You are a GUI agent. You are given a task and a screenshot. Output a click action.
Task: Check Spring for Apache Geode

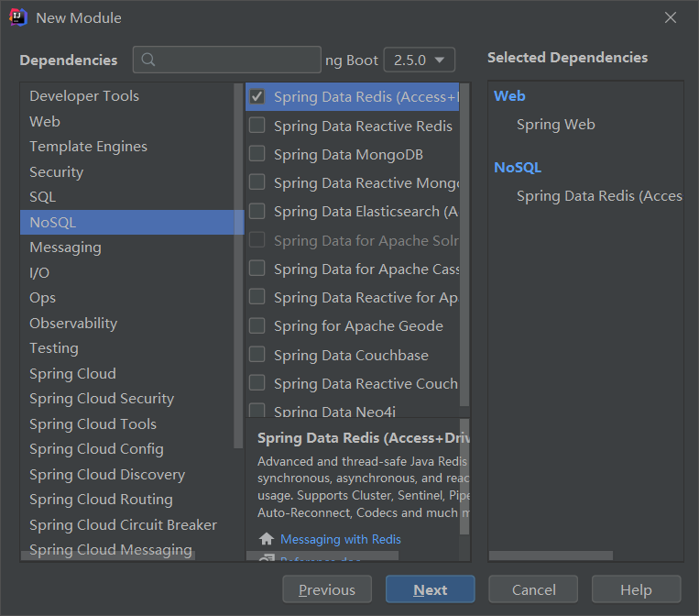(257, 325)
